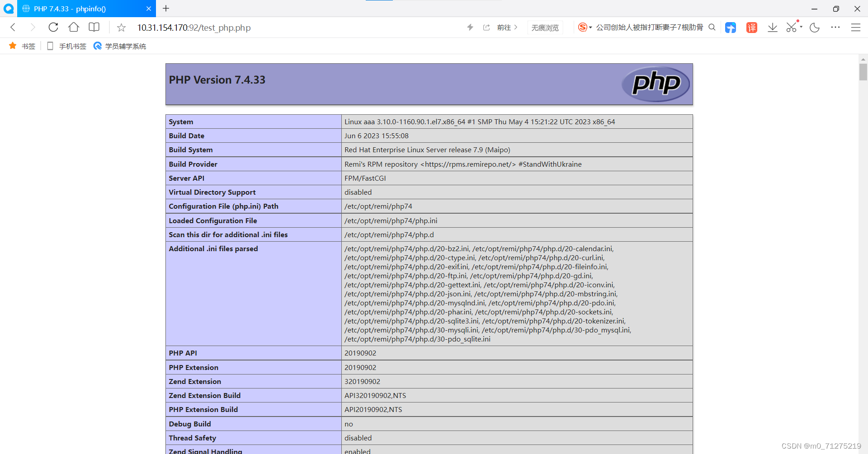This screenshot has height=454, width=868.
Task: Click the scissors screenshot tool icon
Action: pyautogui.click(x=791, y=28)
